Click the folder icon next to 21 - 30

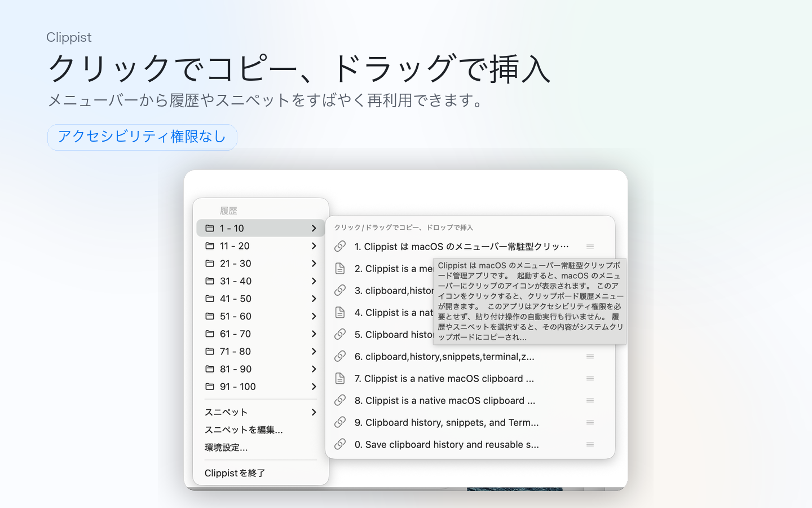(210, 263)
